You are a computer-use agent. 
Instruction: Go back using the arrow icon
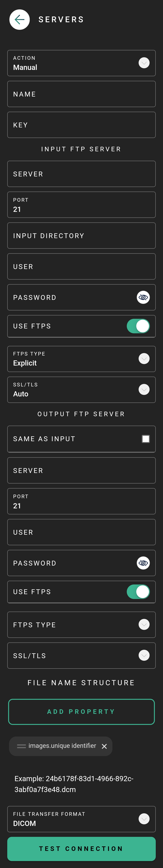(19, 20)
